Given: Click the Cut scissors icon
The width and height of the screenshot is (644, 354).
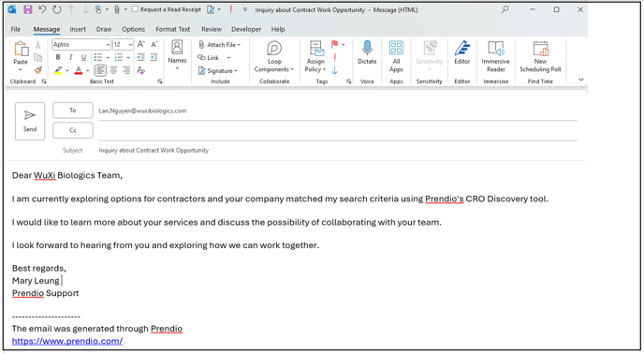Looking at the screenshot, I should (37, 44).
